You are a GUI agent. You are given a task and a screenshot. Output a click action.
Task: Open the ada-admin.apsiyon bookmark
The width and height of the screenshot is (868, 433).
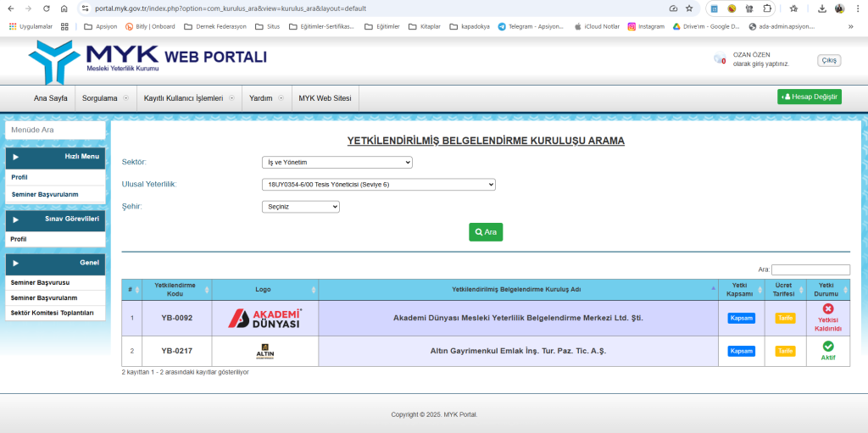click(782, 26)
